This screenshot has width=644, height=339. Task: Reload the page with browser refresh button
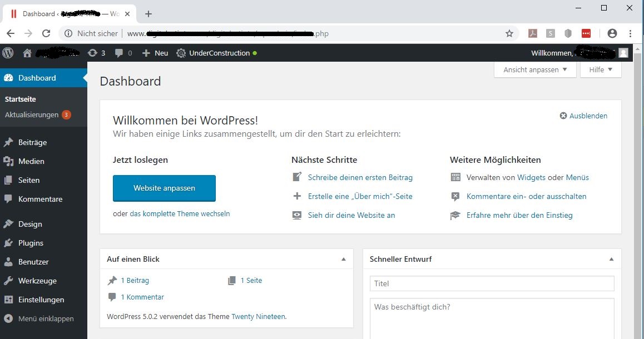coord(46,33)
